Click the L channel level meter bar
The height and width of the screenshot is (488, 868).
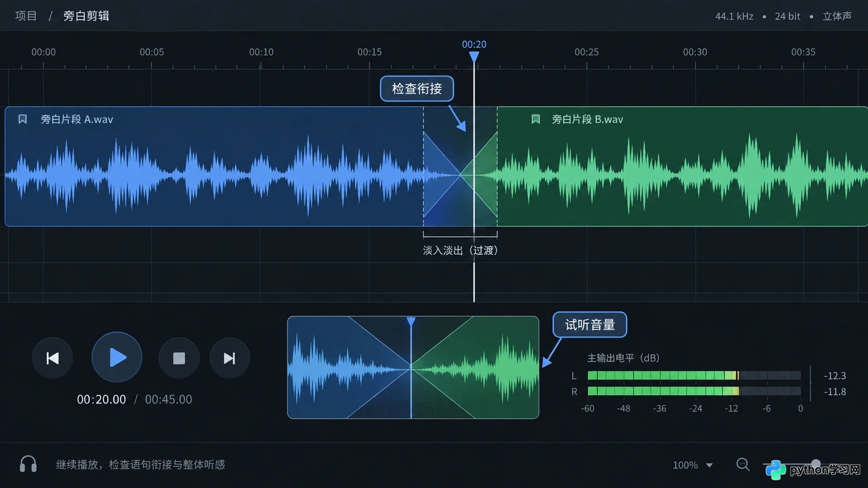[694, 375]
